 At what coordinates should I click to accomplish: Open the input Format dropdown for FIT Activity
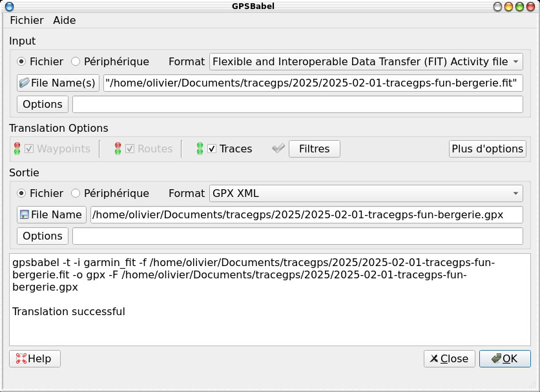point(366,62)
